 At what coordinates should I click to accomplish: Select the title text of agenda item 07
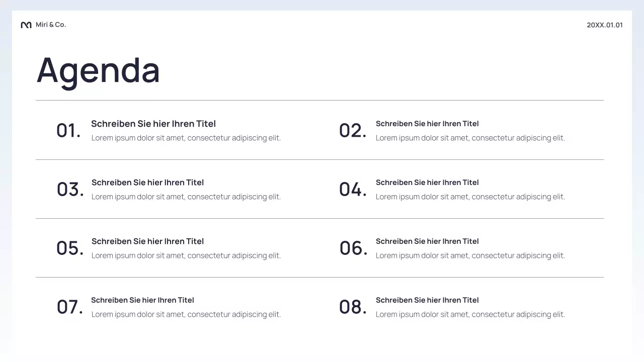point(142,300)
